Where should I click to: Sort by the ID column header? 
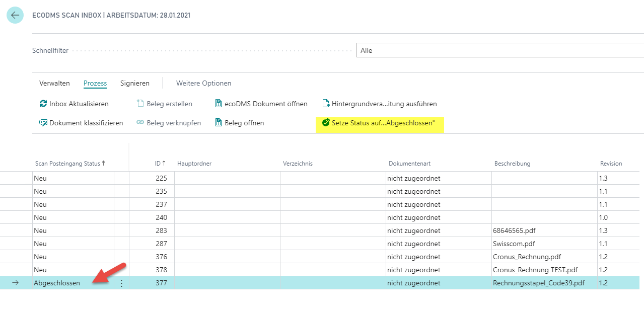[x=161, y=164]
